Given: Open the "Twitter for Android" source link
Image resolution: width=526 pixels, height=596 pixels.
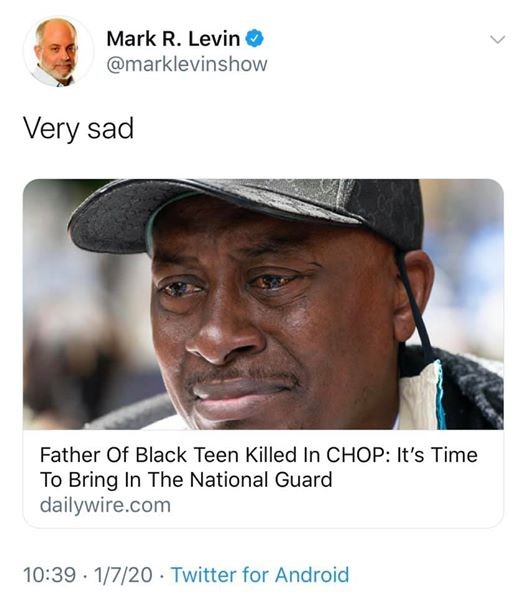Looking at the screenshot, I should click(260, 574).
